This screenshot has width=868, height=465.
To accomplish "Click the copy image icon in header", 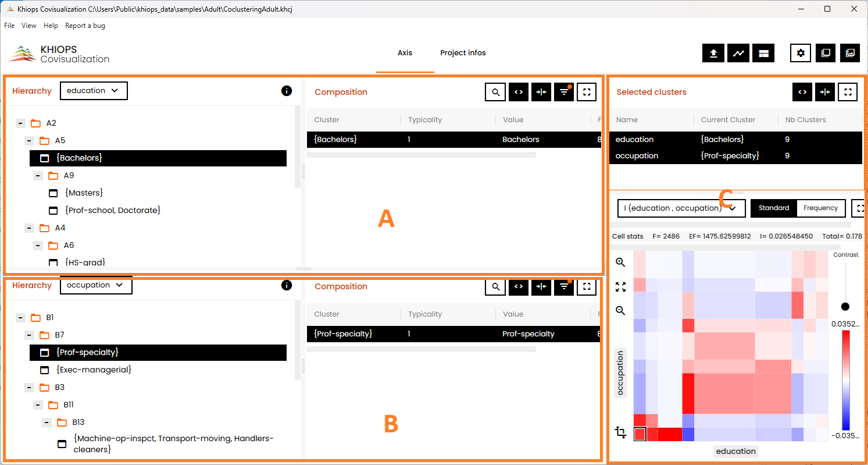I will pos(850,53).
